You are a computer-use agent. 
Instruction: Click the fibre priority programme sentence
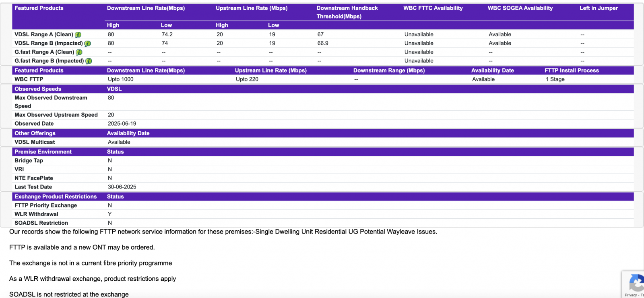(x=91, y=263)
